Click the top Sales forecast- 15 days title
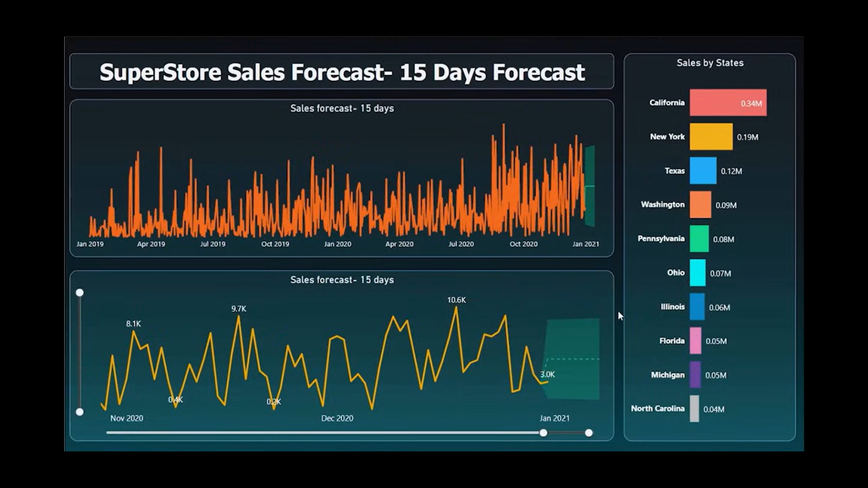The image size is (868, 488). pos(342,108)
